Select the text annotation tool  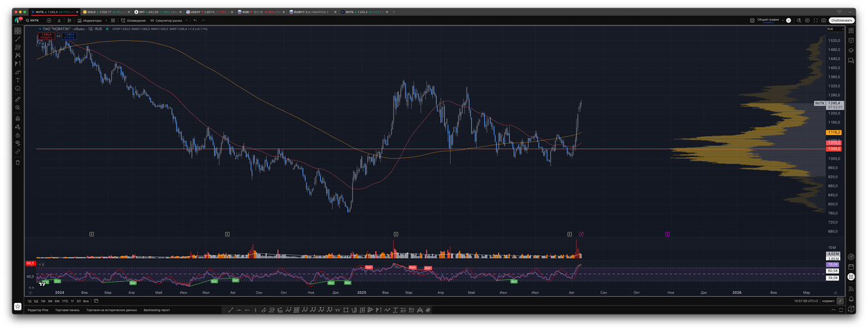pos(18,80)
